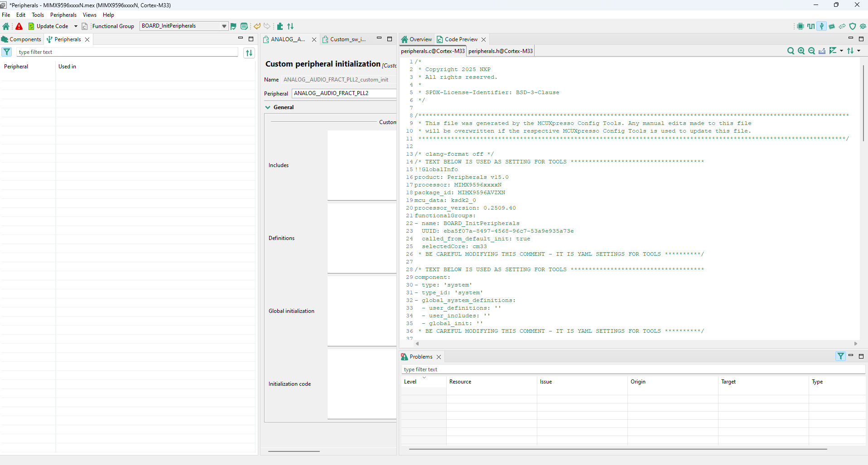This screenshot has height=465, width=868.
Task: Click the export icon in Code Preview
Action: [822, 51]
